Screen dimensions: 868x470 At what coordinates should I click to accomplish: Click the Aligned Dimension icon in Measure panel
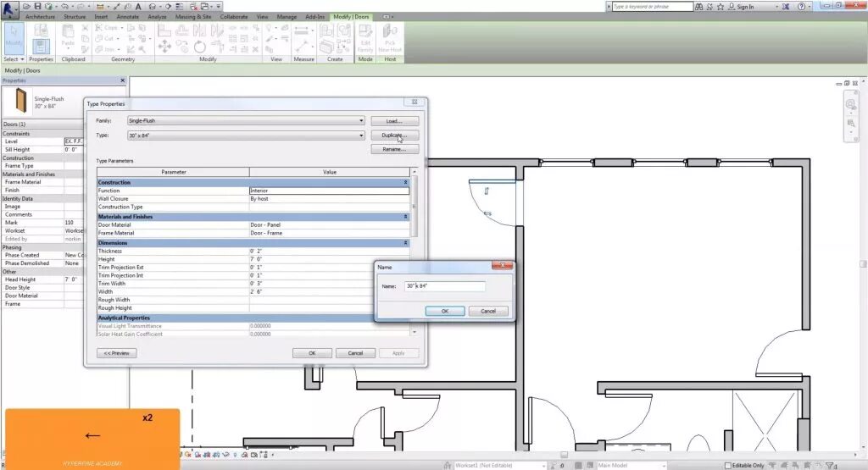[302, 31]
